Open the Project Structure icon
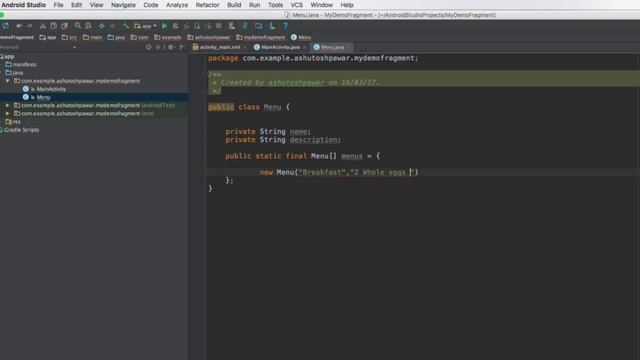The width and height of the screenshot is (640, 360). click(258, 26)
